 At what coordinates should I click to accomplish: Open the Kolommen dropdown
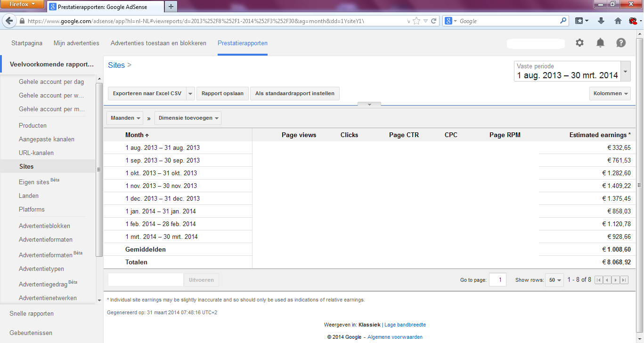[x=610, y=93]
